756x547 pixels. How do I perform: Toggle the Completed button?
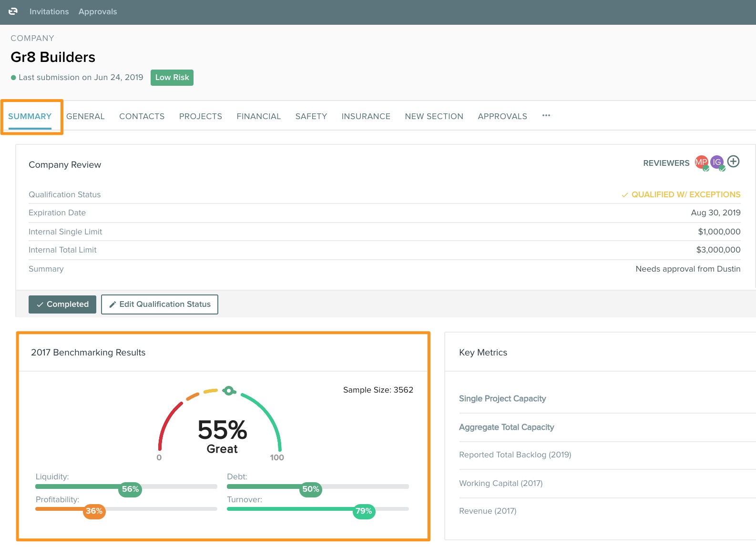pos(62,304)
